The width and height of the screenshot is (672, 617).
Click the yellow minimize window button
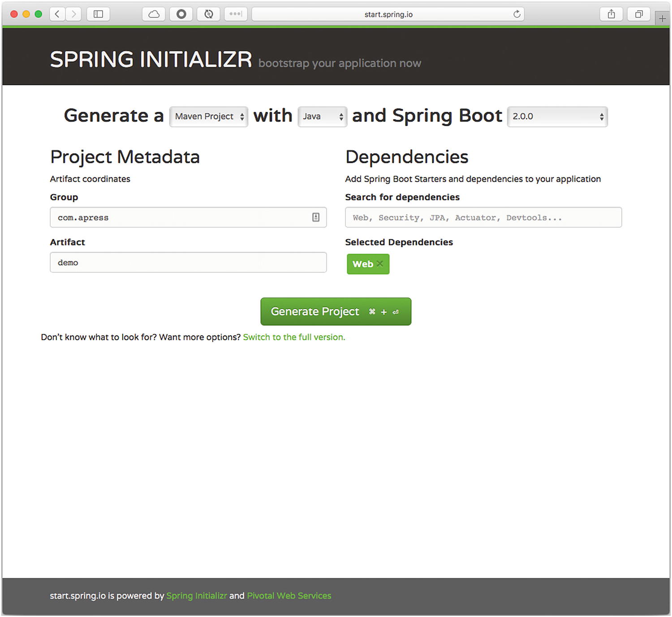coord(26,14)
